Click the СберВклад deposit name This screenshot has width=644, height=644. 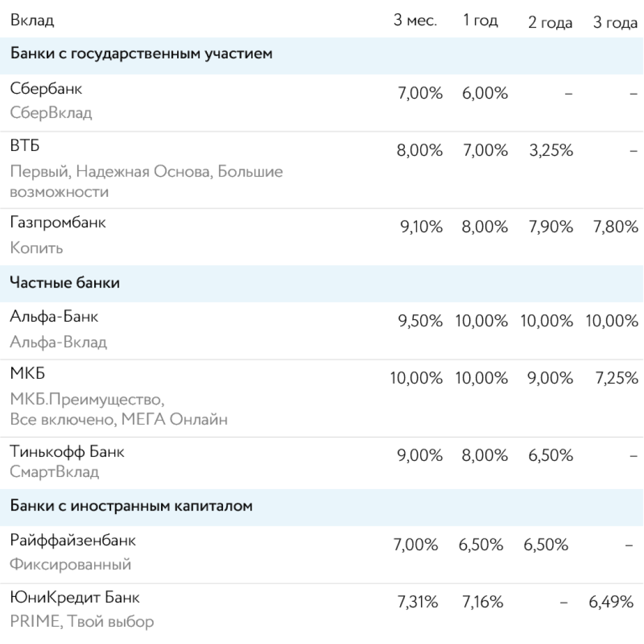(51, 113)
